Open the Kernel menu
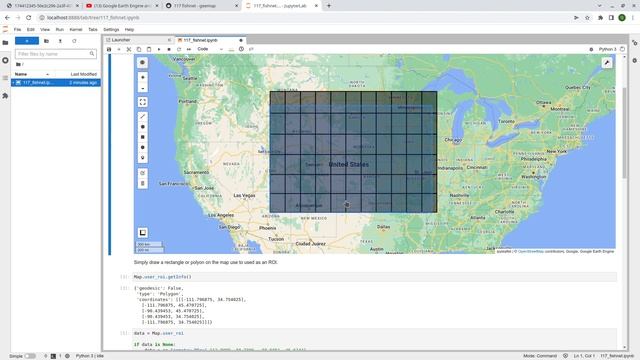 [x=76, y=29]
